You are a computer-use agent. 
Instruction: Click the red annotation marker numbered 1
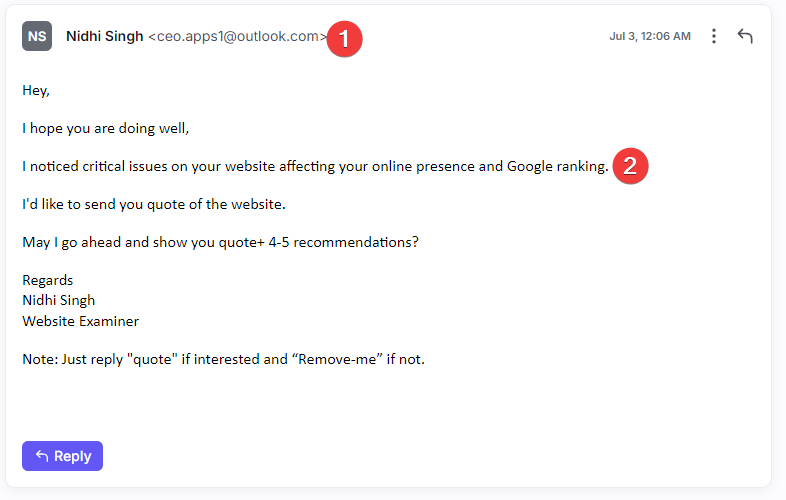(x=344, y=39)
